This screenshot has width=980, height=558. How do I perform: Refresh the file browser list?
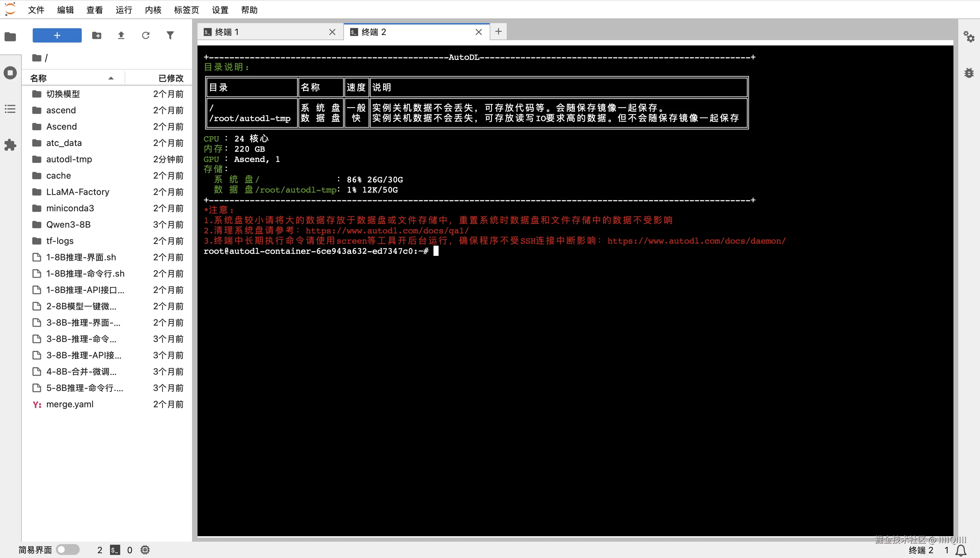[x=146, y=36]
